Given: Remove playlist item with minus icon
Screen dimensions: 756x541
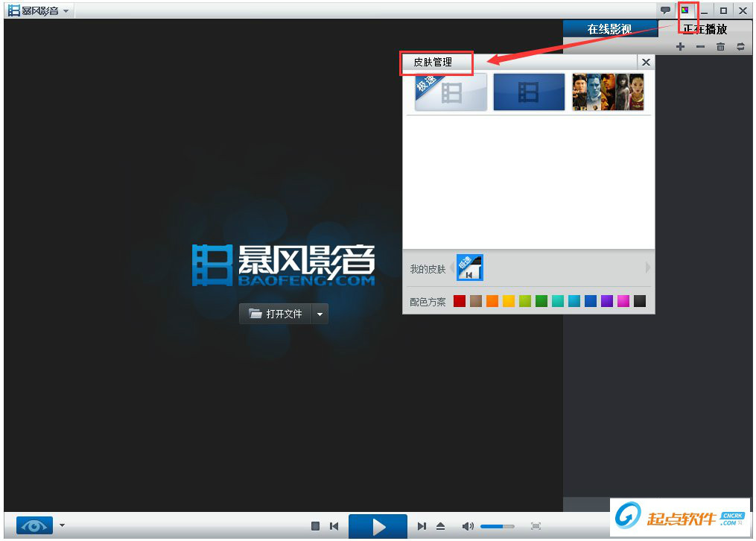Looking at the screenshot, I should tap(701, 47).
